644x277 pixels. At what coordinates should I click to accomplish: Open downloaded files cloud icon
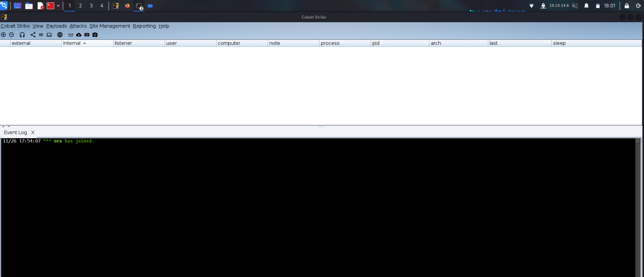(x=79, y=35)
